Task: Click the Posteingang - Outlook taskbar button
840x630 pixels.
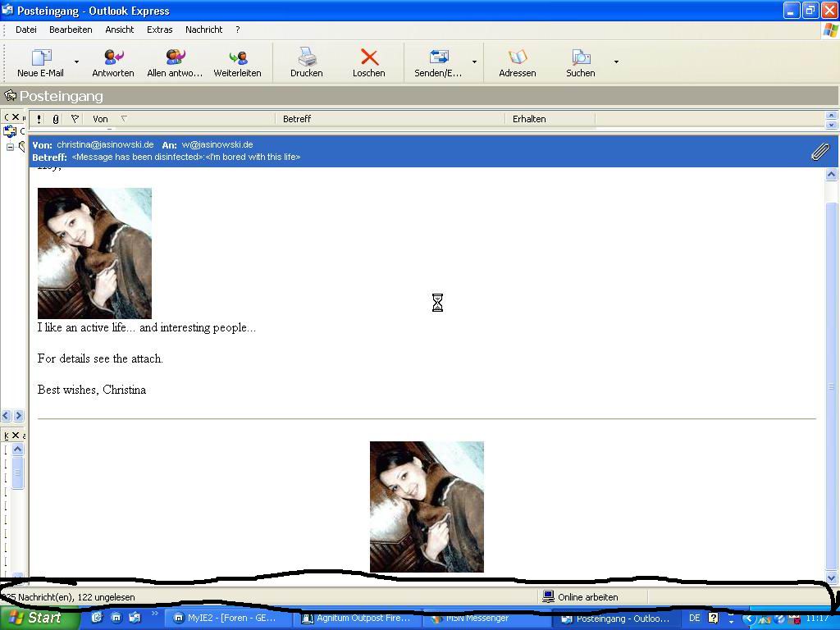Action: (x=617, y=619)
